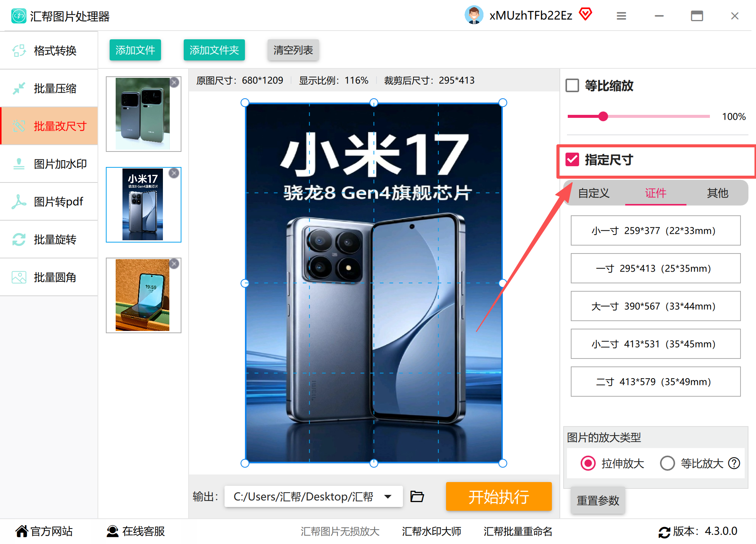The image size is (756, 544).
Task: Pick the 二寸 413*579 size option
Action: click(x=655, y=382)
